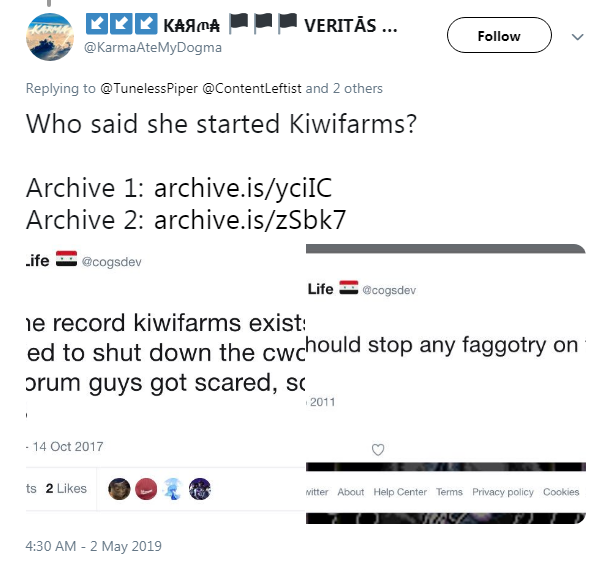Open @ContentLeftist mention link
The width and height of the screenshot is (605, 568).
coord(252,88)
